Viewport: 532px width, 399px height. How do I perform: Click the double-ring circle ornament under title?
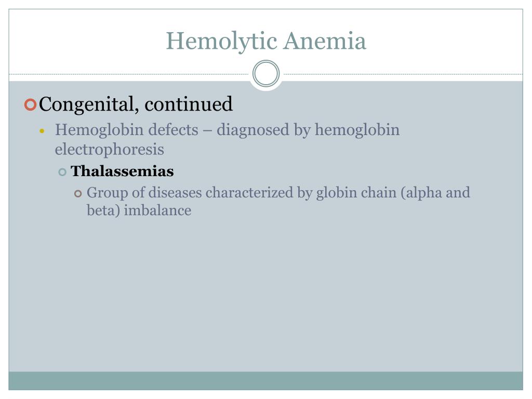266,74
